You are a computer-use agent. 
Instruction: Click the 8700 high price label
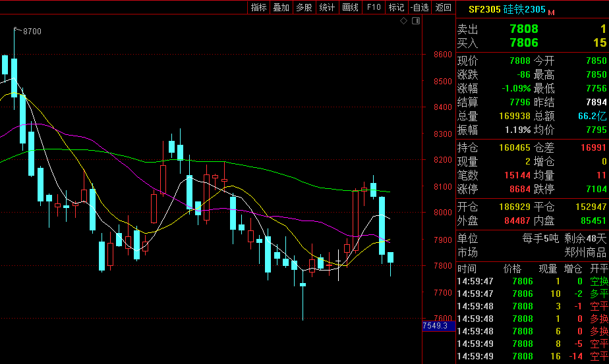(x=32, y=31)
